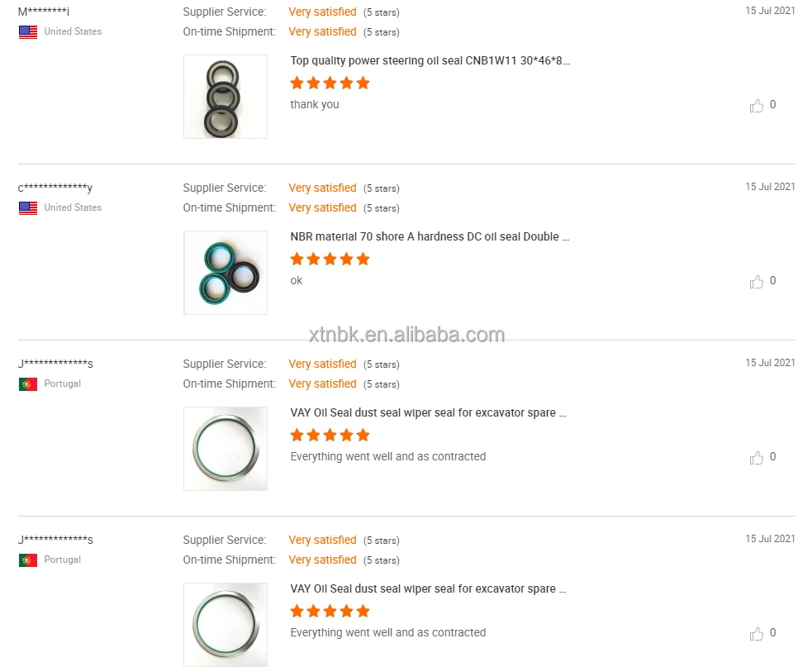Click Portugal flag of the last reviewer

pyautogui.click(x=28, y=560)
